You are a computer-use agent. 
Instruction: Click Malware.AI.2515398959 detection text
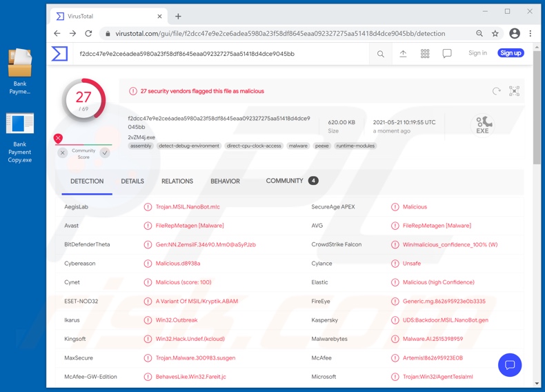click(433, 339)
